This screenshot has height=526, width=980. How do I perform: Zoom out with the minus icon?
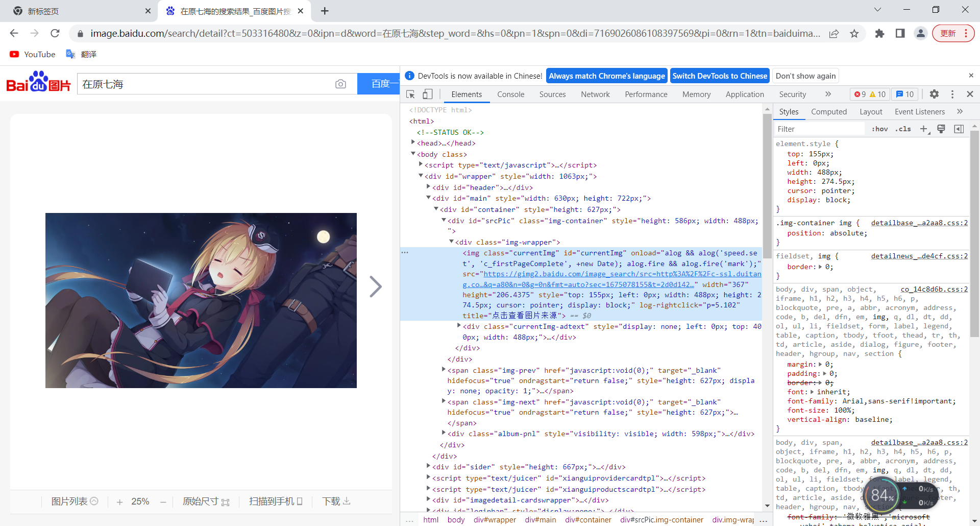pyautogui.click(x=163, y=502)
